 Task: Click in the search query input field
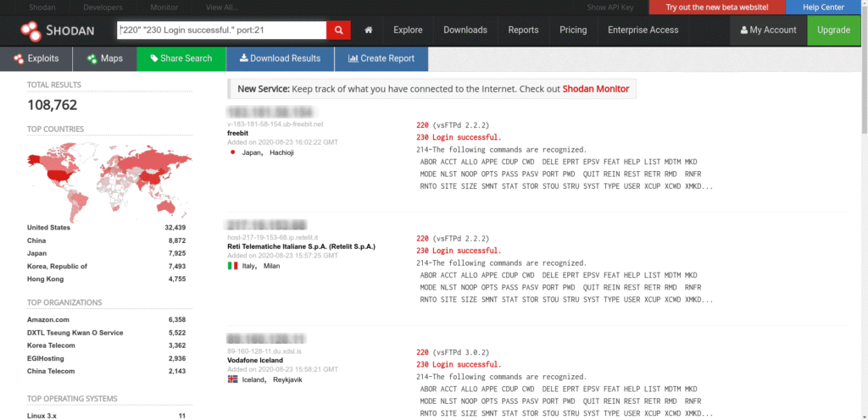pyautogui.click(x=222, y=30)
